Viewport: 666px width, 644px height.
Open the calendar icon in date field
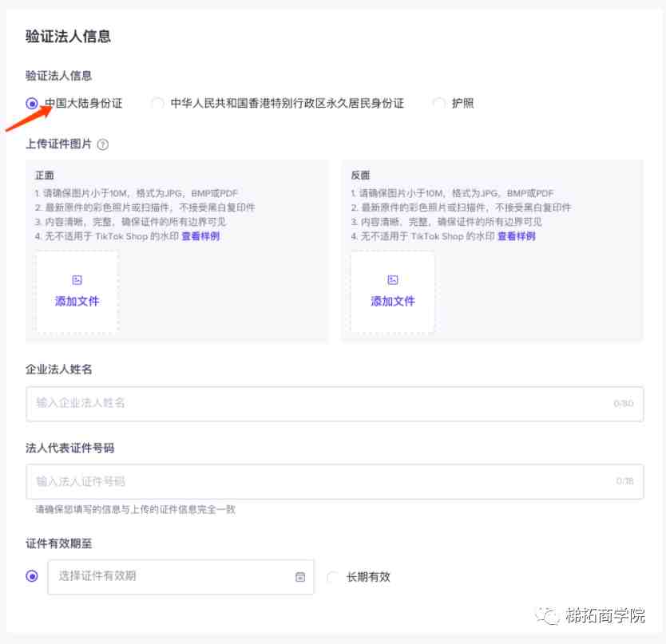click(x=300, y=577)
